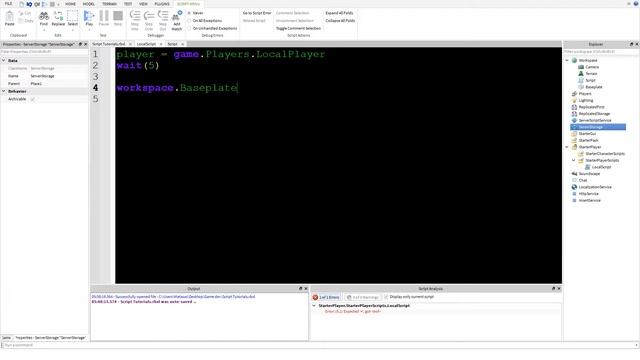Click Expand All Folds
This screenshot has height=360, width=640.
coord(339,13)
